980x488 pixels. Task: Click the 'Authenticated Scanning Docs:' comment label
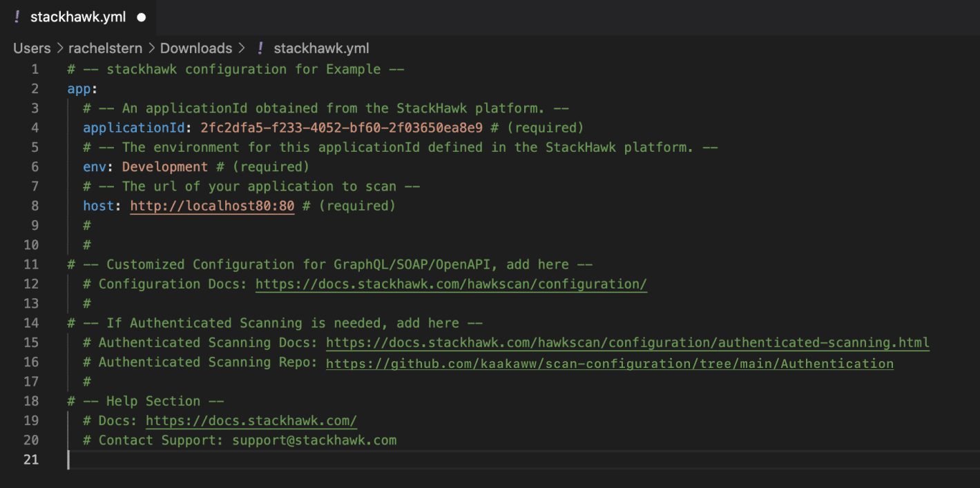[200, 342]
